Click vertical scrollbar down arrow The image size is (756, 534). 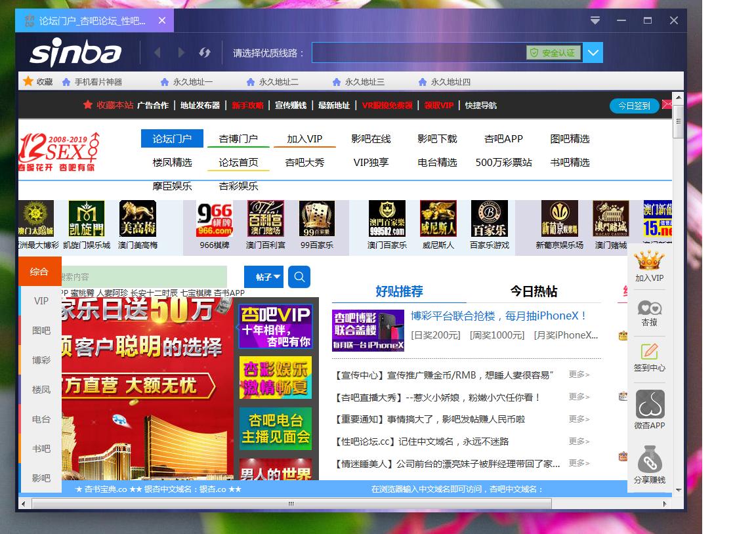679,489
